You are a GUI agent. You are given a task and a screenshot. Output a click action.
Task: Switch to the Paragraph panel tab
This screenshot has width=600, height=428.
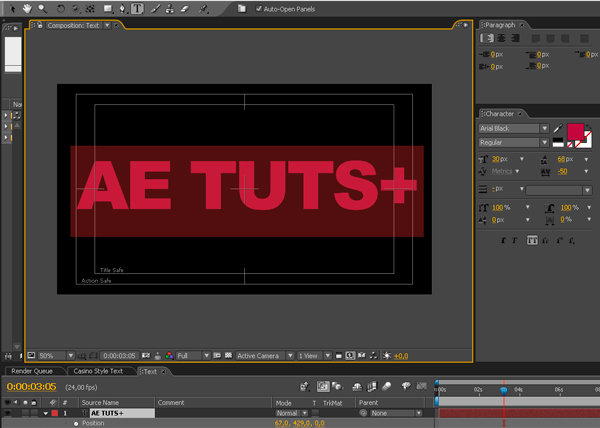pos(500,25)
